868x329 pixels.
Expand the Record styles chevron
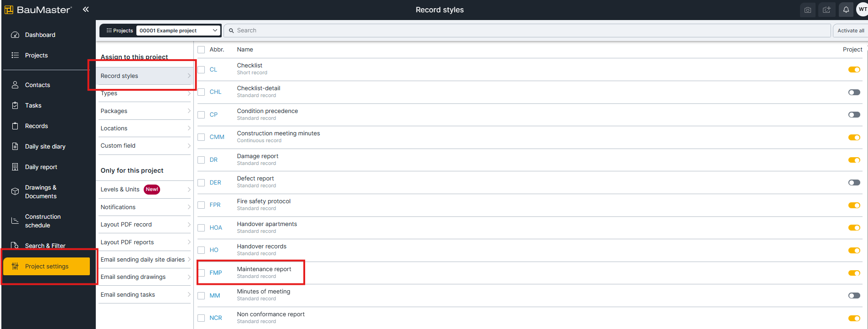(189, 76)
